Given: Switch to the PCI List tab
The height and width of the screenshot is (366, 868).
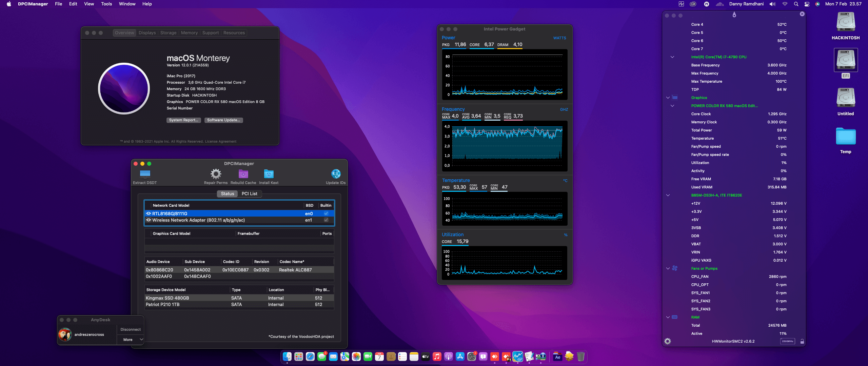Looking at the screenshot, I should pos(249,194).
